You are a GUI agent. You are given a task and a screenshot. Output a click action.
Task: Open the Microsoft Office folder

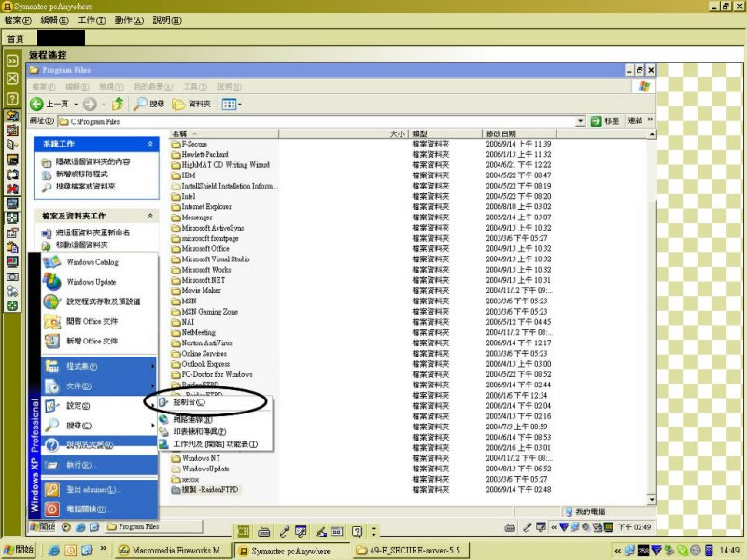click(x=204, y=249)
